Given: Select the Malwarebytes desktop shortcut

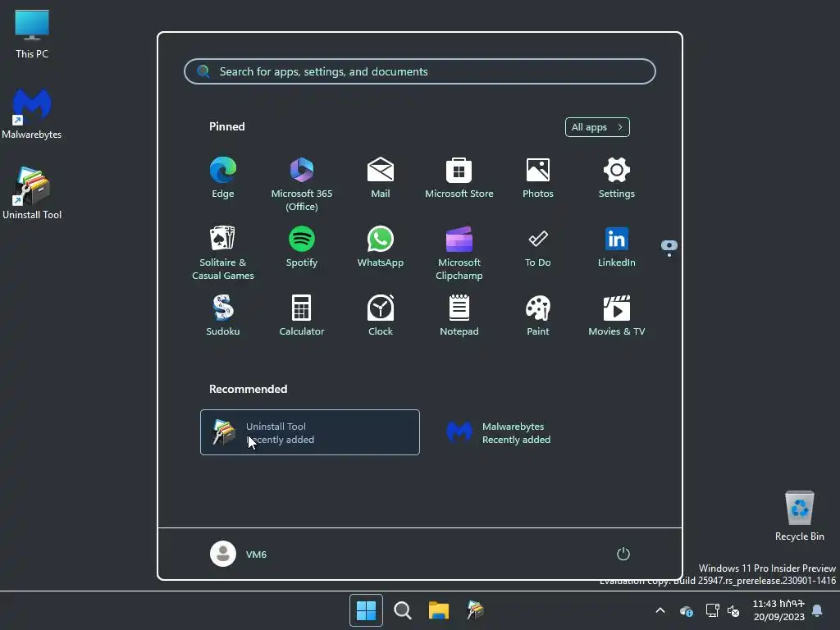Looking at the screenshot, I should 32,113.
